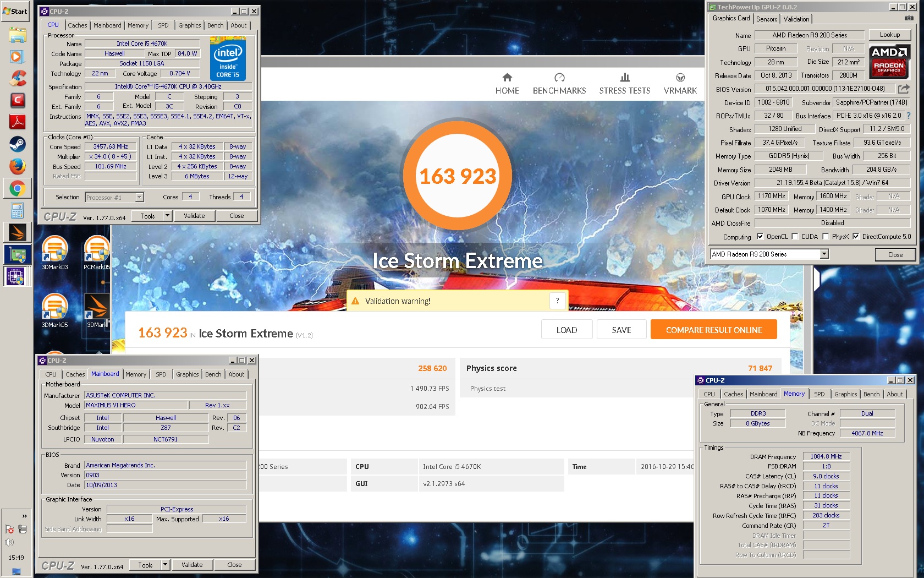
Task: Expand hidden taskbar items chevron
Action: [x=24, y=516]
